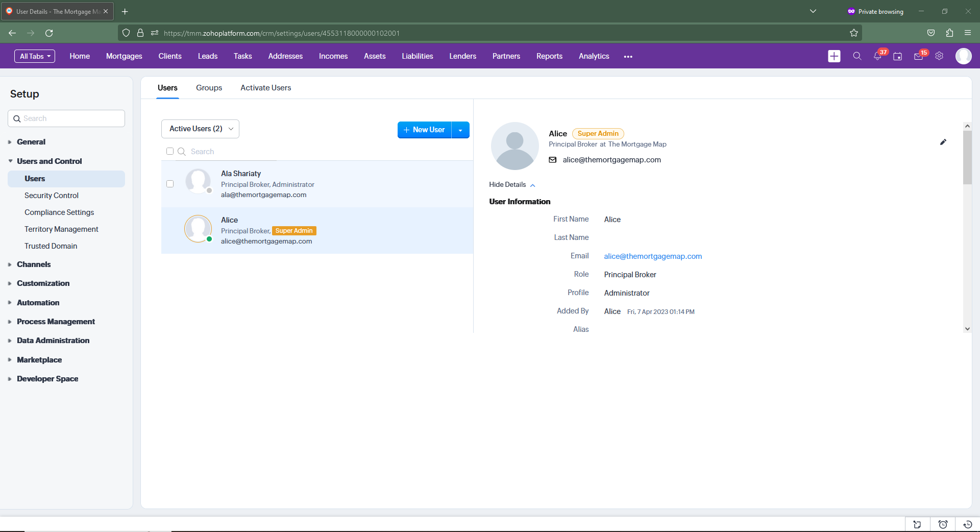Open the Active Users (2) dropdown
The image size is (980, 532).
pyautogui.click(x=200, y=129)
